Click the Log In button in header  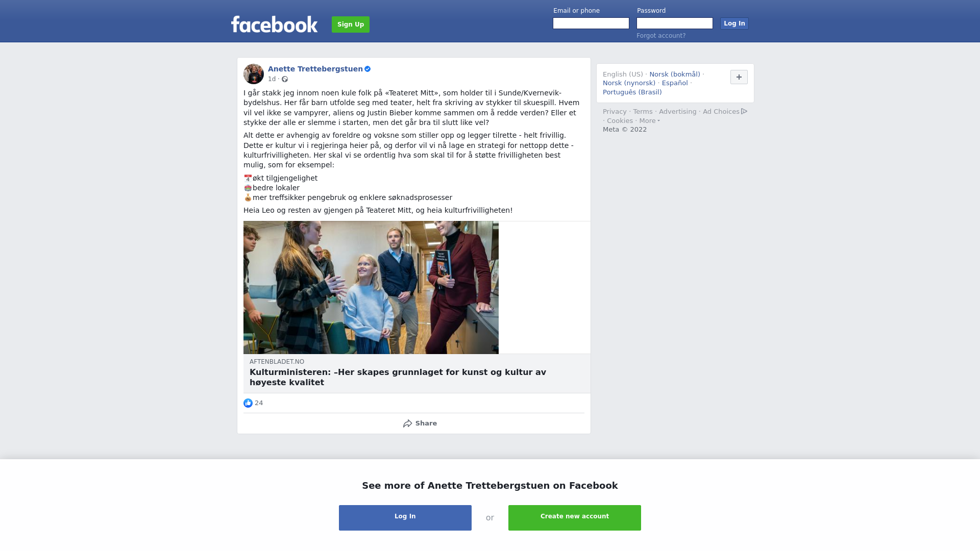point(734,23)
